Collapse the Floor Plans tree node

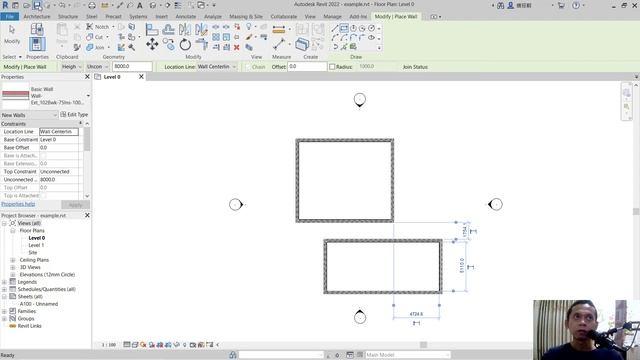click(x=13, y=231)
